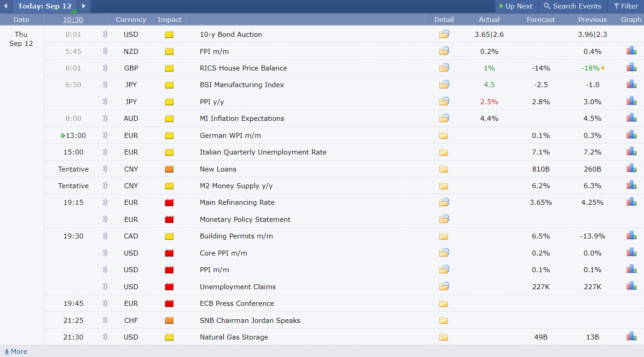This screenshot has width=644, height=357.
Task: Open detail folder for SNB Chairman Jordan Speaks
Action: coord(444,321)
